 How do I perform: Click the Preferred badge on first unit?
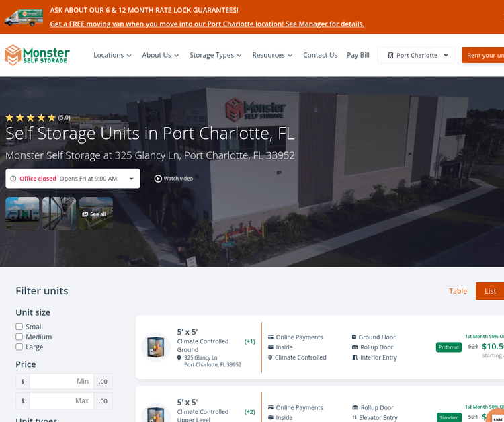[x=449, y=347]
